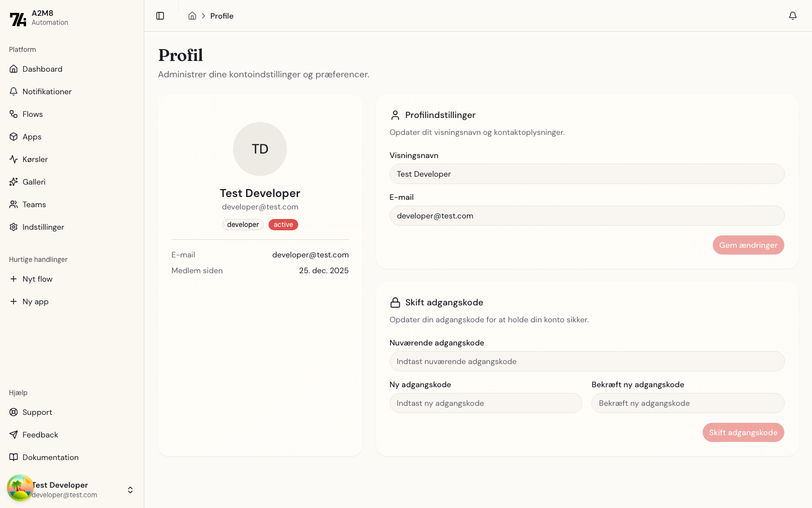Open the Teams people icon
812x508 pixels.
click(14, 204)
